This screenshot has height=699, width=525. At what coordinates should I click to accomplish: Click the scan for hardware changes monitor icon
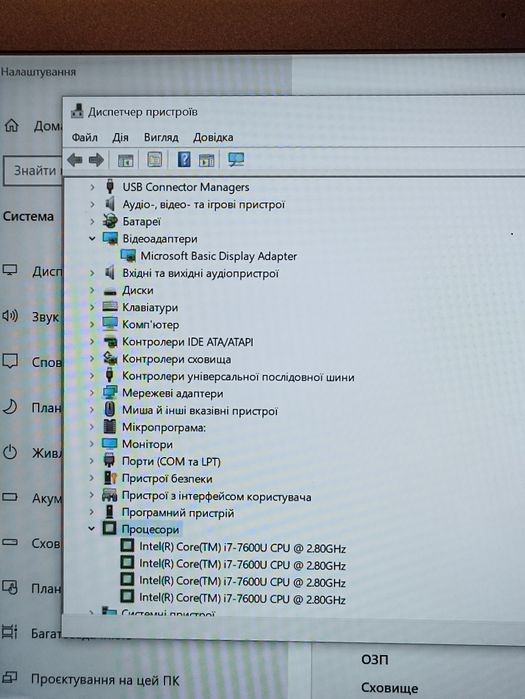(x=236, y=159)
